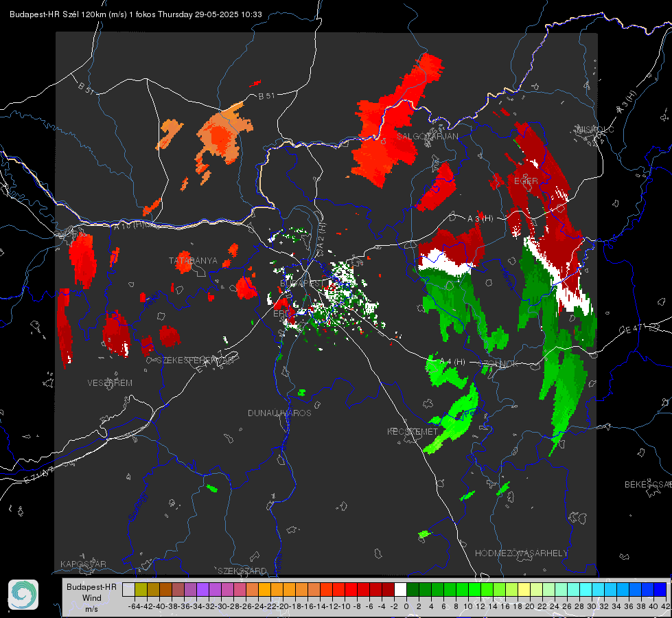Click the radar title with date 29-05-2025 10:33

[x=135, y=14]
